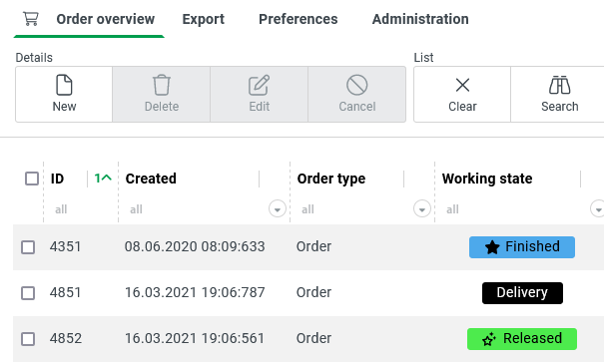
Task: Sort by the ID column header
Action: 57,179
